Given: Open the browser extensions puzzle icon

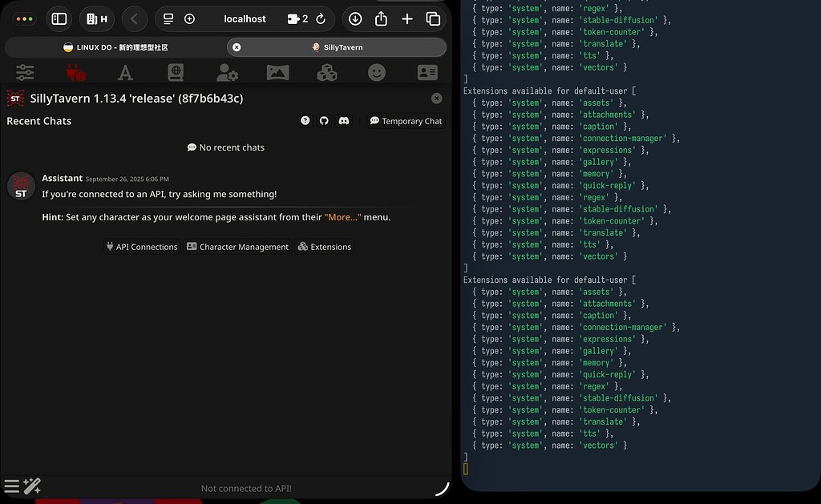Looking at the screenshot, I should [x=297, y=19].
